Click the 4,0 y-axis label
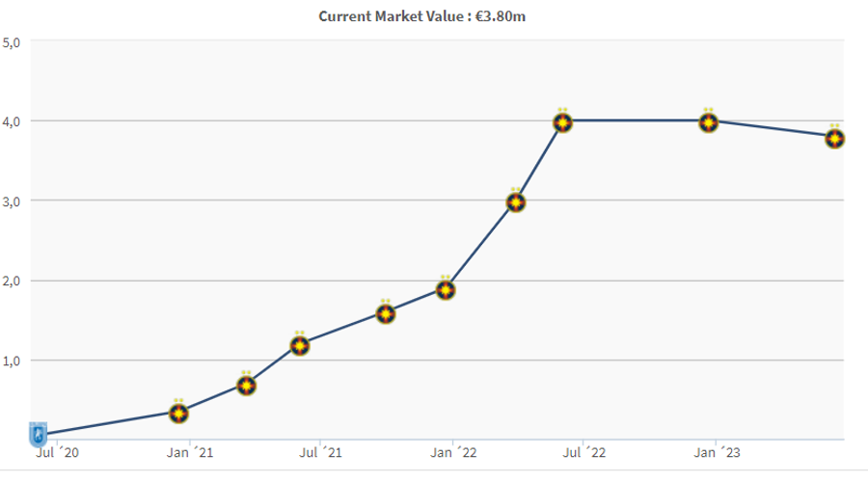 pyautogui.click(x=11, y=121)
